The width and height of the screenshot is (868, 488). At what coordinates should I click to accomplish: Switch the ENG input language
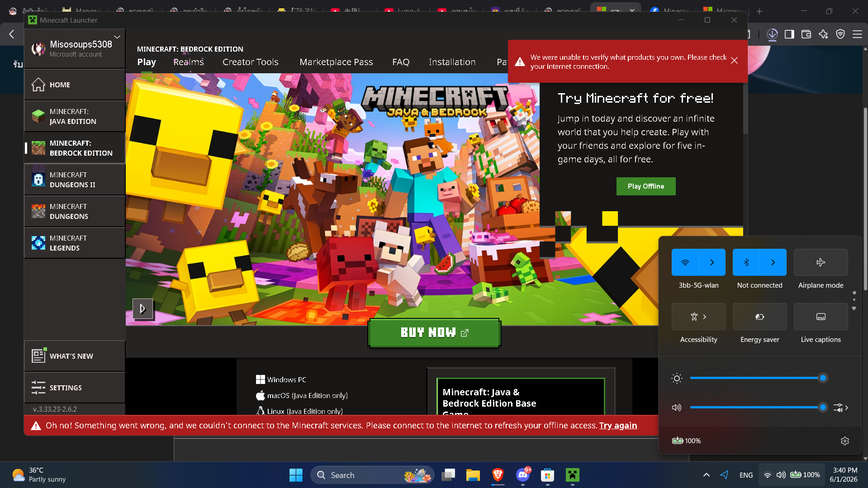point(746,475)
